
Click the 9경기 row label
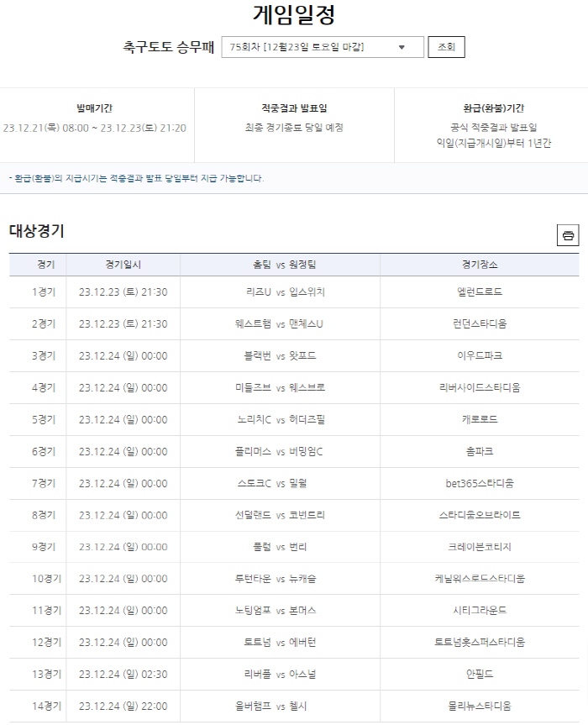pyautogui.click(x=44, y=547)
